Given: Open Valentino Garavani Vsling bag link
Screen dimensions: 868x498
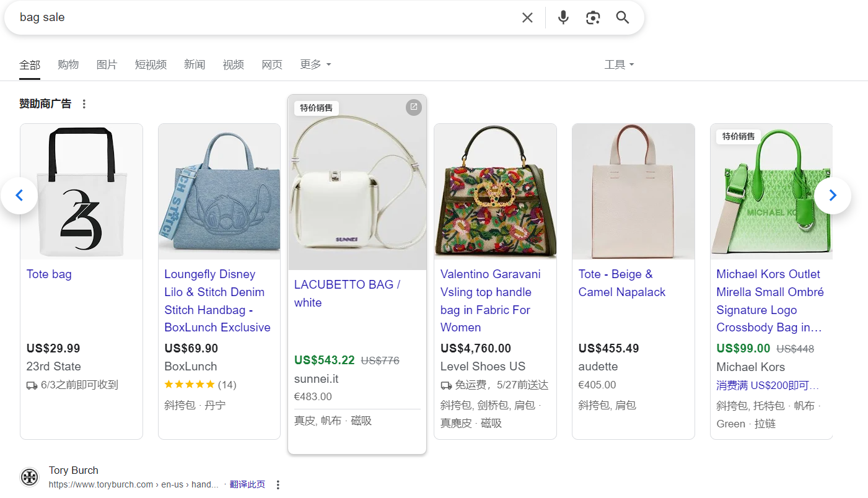Looking at the screenshot, I should (x=490, y=301).
